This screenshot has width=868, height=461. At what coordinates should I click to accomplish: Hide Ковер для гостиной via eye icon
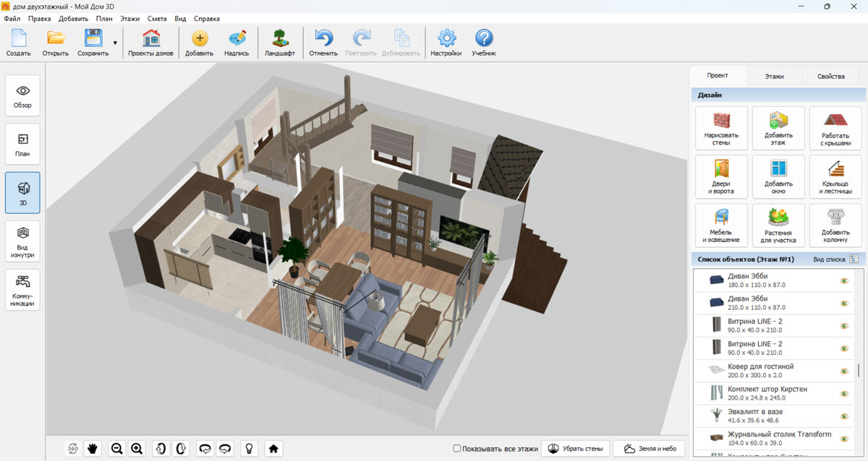tap(843, 371)
